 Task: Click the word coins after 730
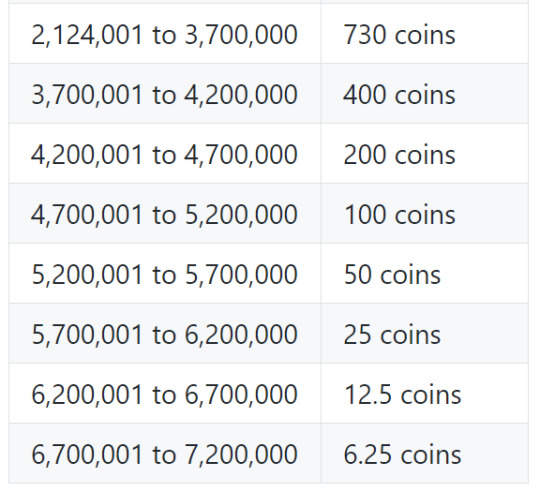click(425, 35)
